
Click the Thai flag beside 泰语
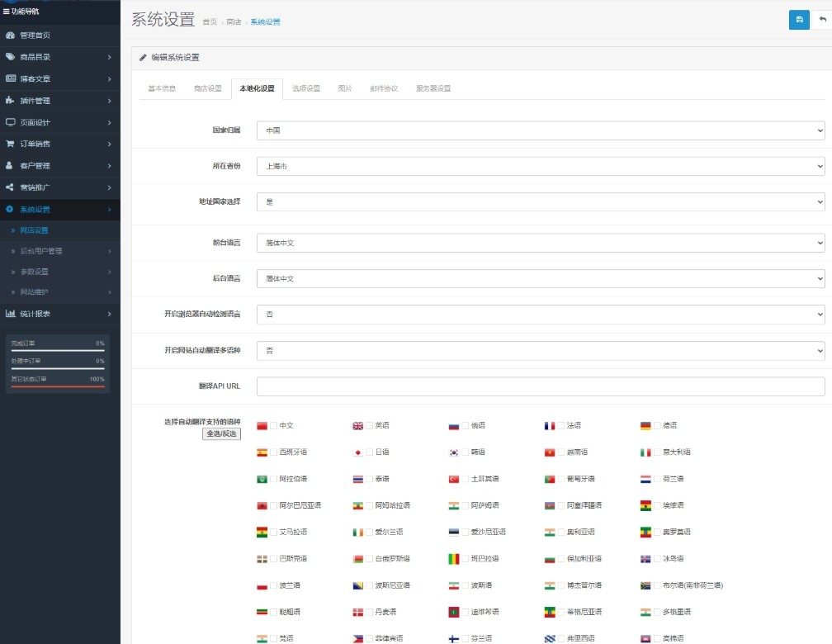(358, 479)
